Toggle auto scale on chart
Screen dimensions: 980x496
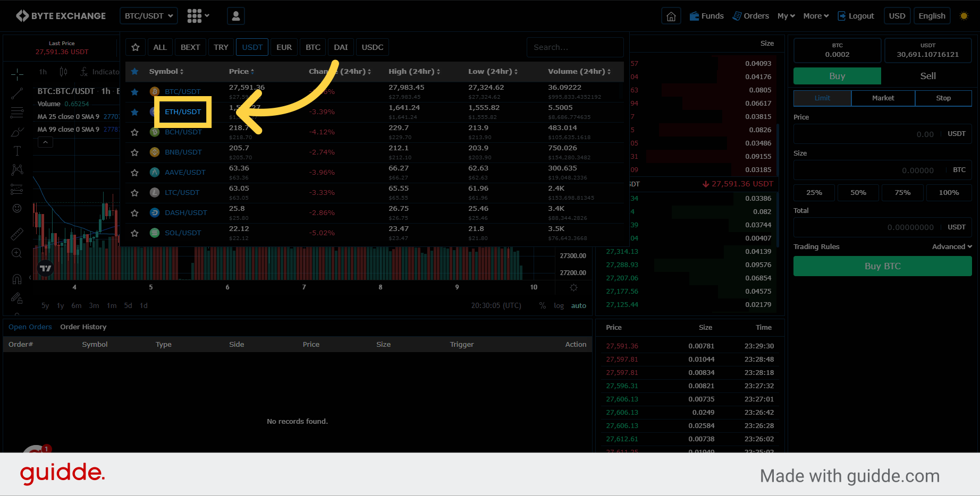[x=578, y=306]
